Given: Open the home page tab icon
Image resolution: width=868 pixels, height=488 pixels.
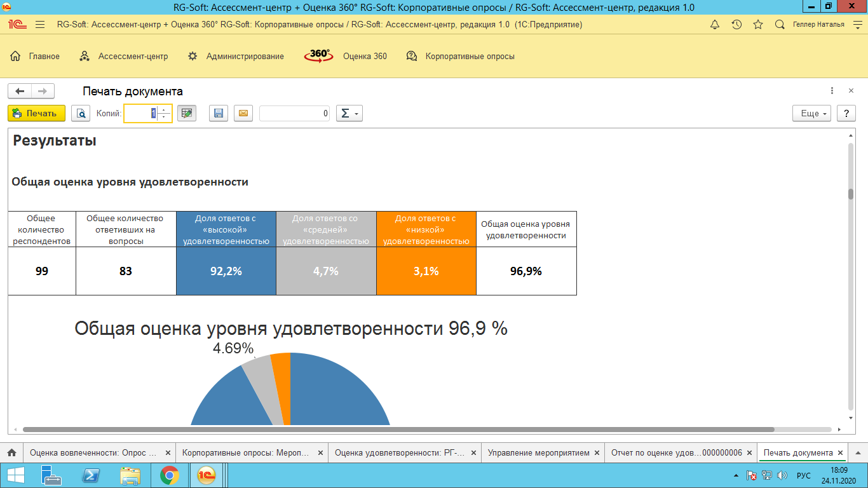Looking at the screenshot, I should point(11,453).
